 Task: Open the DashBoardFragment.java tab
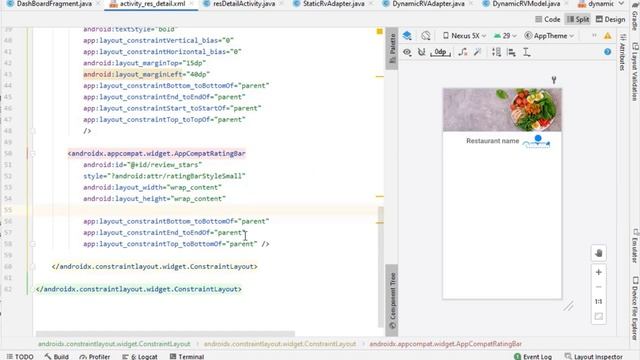(x=49, y=4)
